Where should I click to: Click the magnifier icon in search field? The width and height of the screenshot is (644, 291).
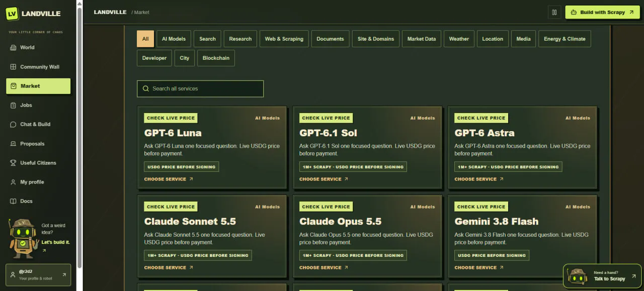click(x=146, y=88)
